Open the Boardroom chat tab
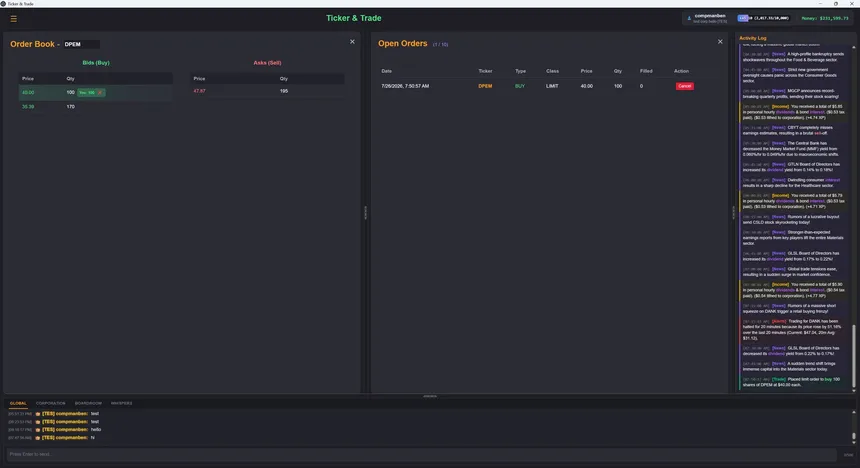Image resolution: width=860 pixels, height=468 pixels. 88,403
